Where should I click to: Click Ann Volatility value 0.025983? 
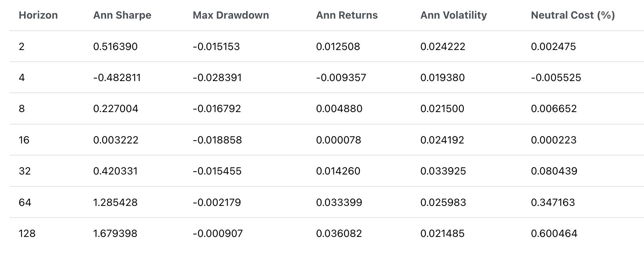[443, 203]
